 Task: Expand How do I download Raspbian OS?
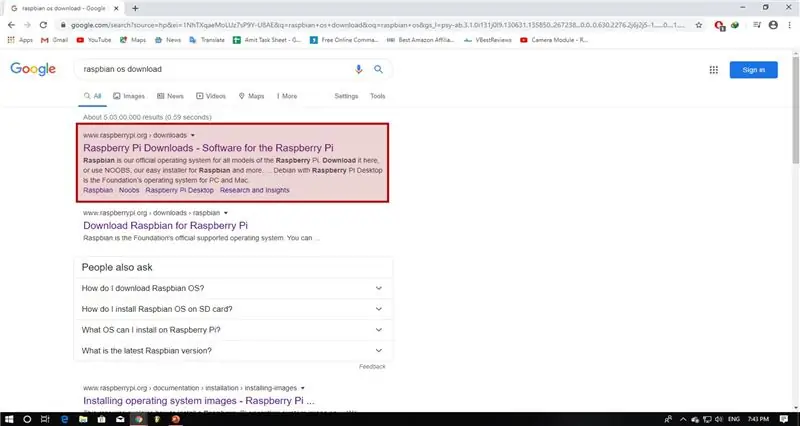(x=233, y=288)
